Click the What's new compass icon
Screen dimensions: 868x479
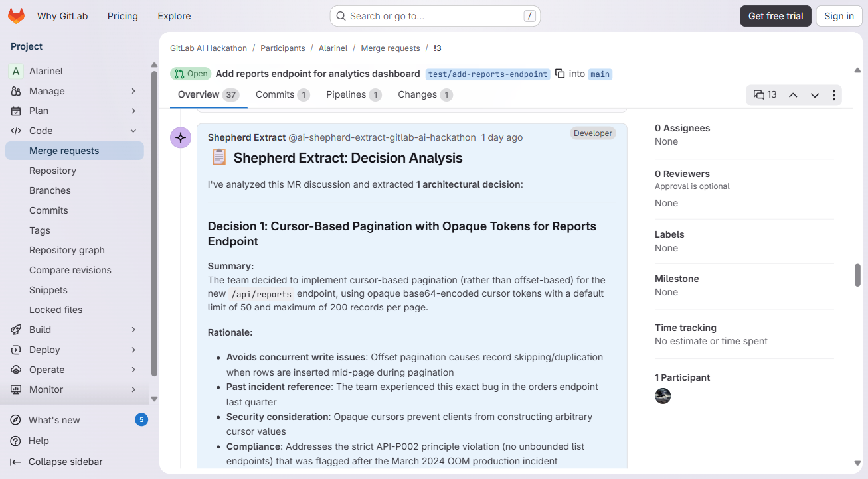click(15, 420)
